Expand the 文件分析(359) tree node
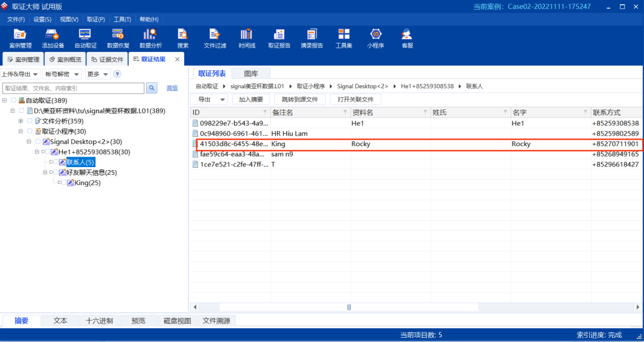Viewport: 644px width, 342px height. 21,121
